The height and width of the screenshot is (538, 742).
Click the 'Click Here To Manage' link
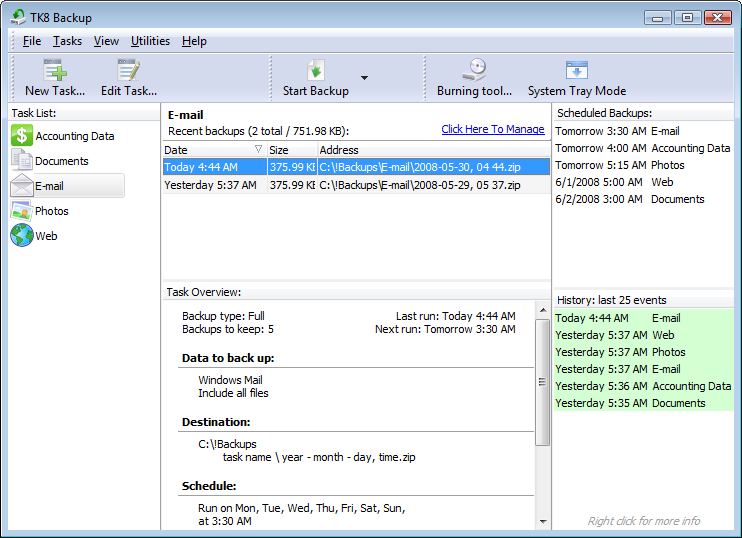point(492,130)
